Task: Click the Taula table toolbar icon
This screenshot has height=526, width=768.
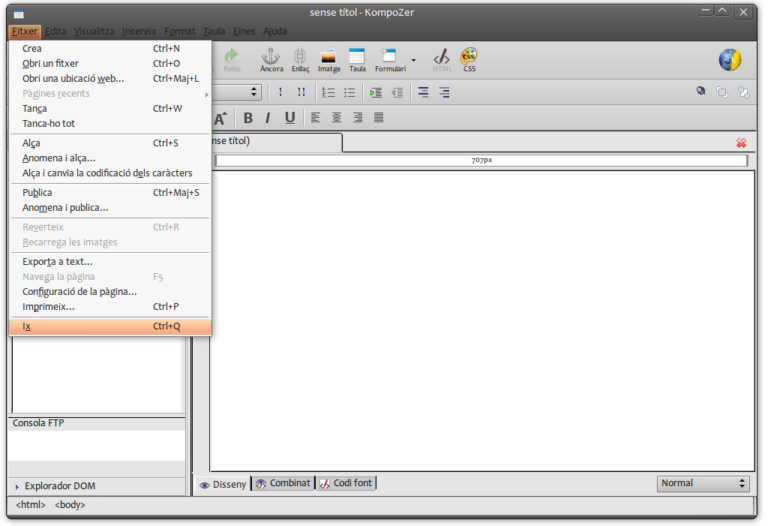Action: pos(357,59)
